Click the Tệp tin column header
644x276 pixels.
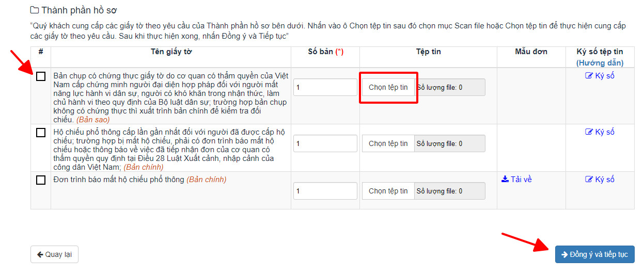pyautogui.click(x=428, y=52)
